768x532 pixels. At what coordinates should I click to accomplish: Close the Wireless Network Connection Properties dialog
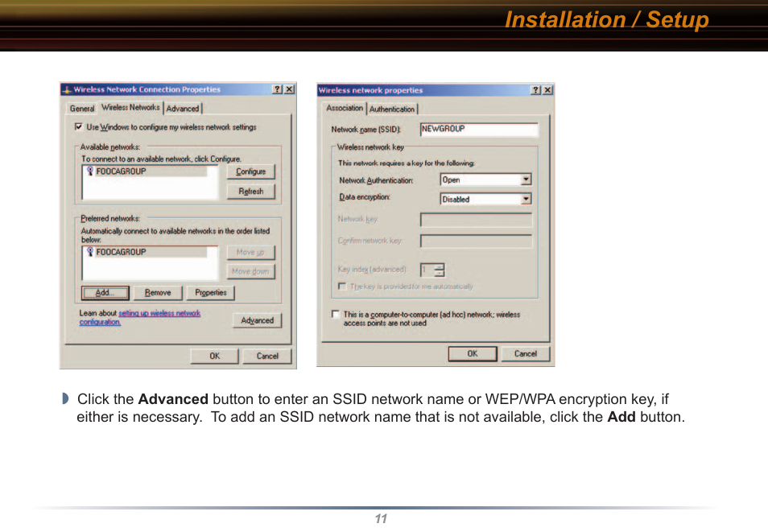tap(290, 89)
